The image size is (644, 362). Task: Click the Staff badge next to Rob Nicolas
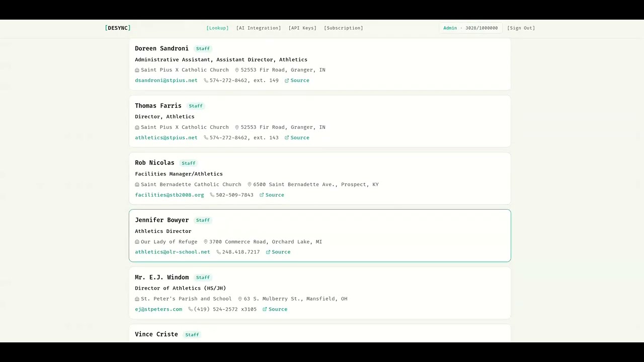point(189,163)
